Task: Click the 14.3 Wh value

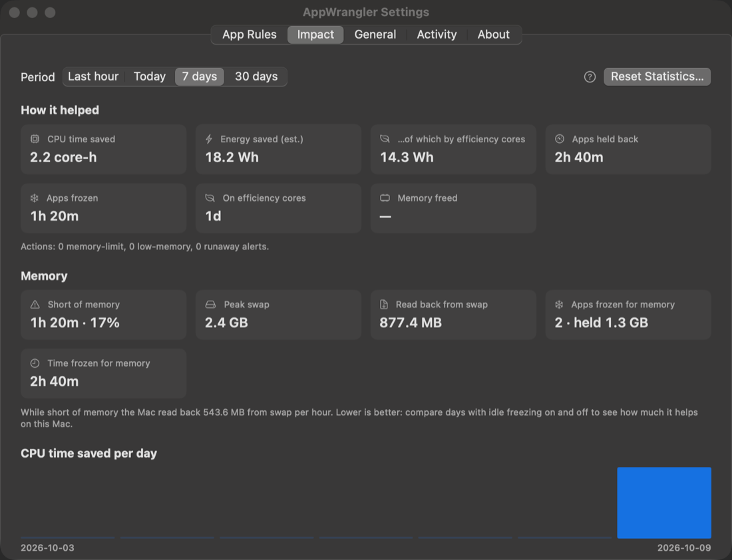Action: pyautogui.click(x=407, y=157)
